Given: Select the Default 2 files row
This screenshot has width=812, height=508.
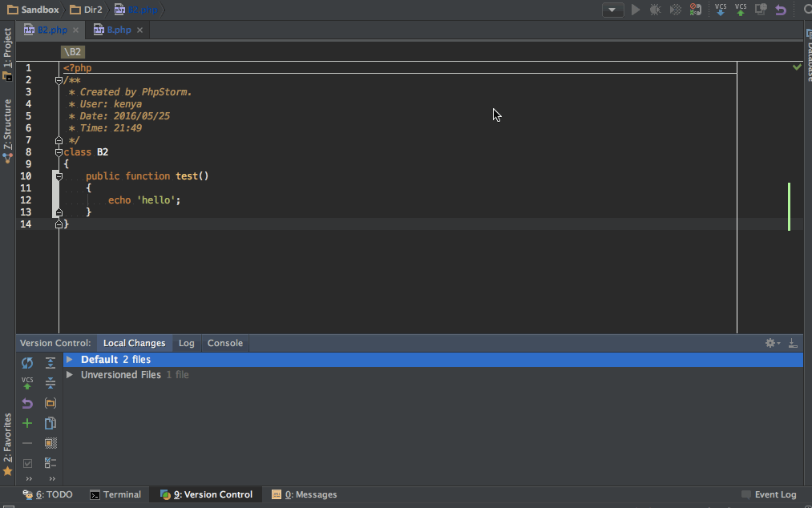Looking at the screenshot, I should (433, 360).
